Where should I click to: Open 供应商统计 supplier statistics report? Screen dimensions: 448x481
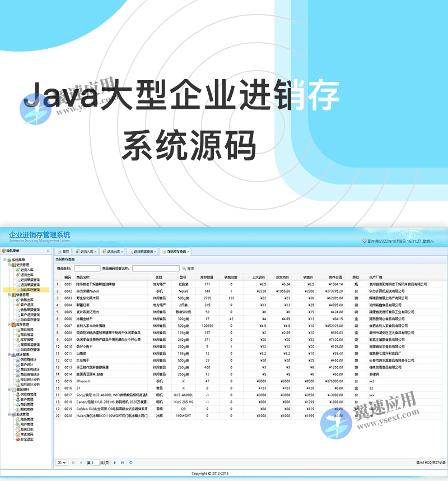tap(27, 360)
